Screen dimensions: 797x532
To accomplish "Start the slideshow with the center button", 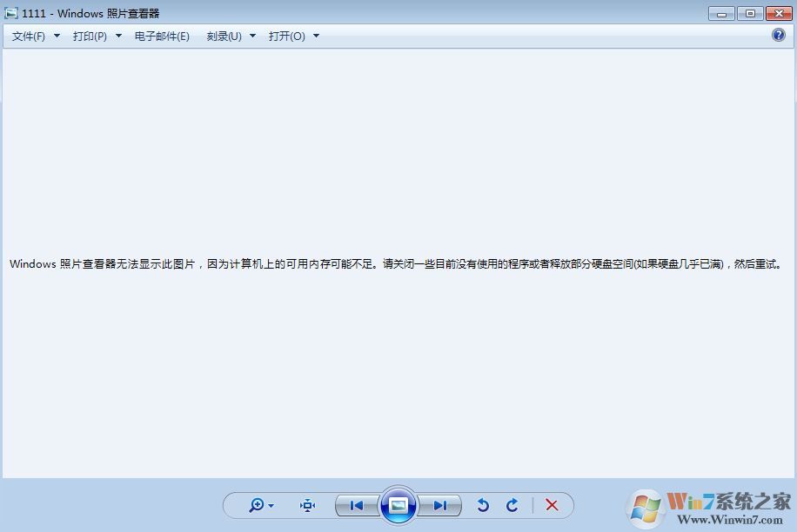I will coord(398,505).
